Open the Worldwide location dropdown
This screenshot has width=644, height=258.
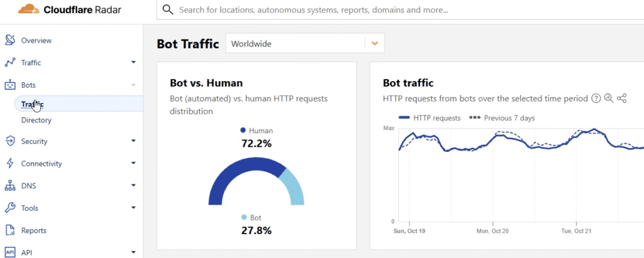[305, 43]
